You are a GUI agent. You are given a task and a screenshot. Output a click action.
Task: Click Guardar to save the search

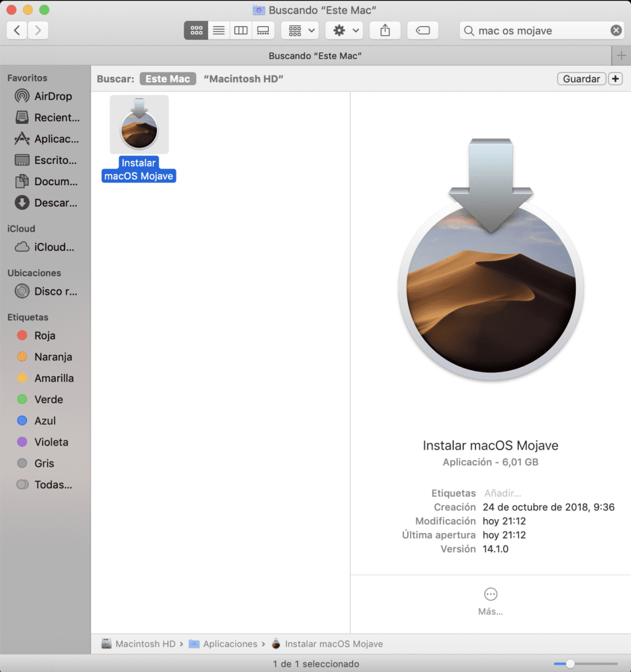tap(581, 78)
